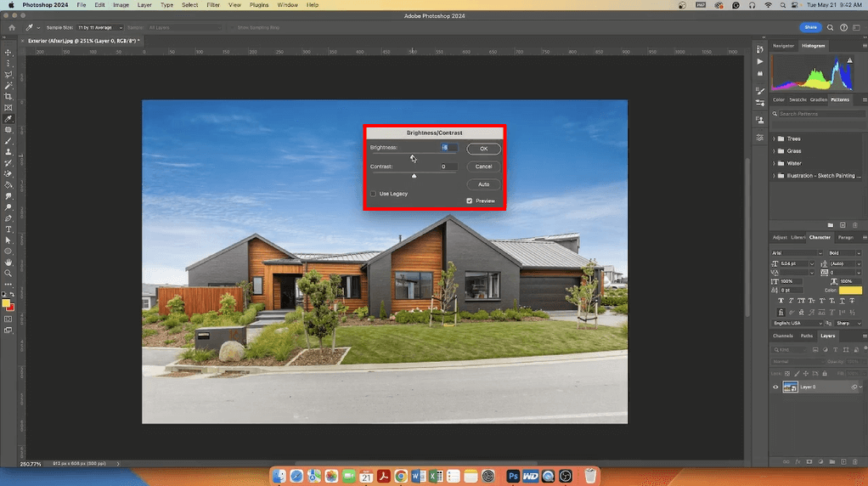Open the Brush Settings panel icon

[x=760, y=91]
